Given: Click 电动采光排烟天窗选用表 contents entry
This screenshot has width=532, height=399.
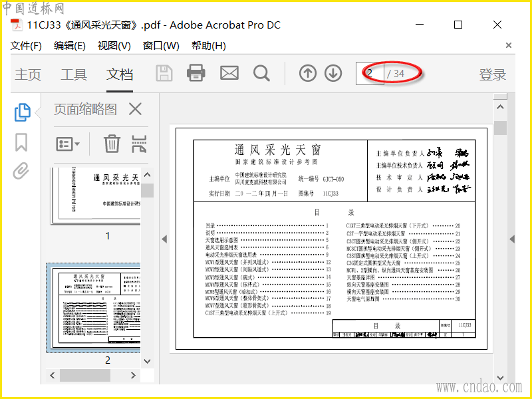Looking at the screenshot, I should click(231, 255).
